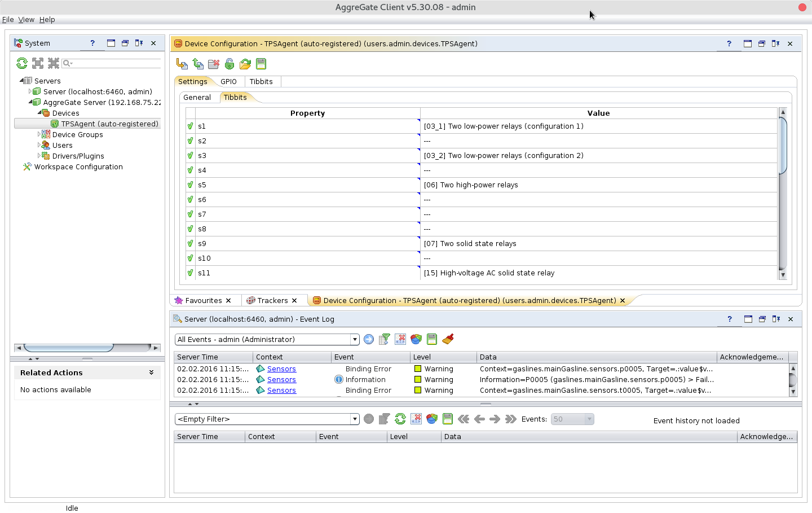Viewport: 812px width, 513px height.
Task: Click the green padlock icon in Device Configuration
Action: (230, 64)
